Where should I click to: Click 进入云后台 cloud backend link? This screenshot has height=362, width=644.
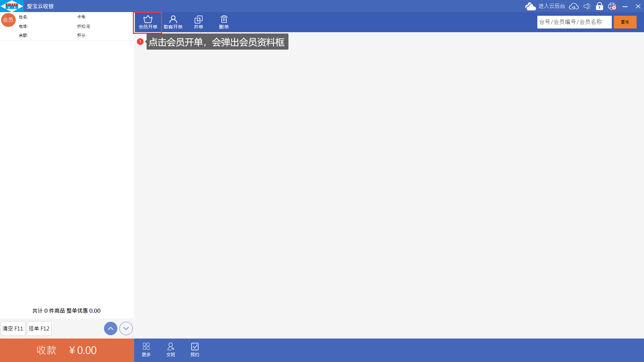point(551,6)
